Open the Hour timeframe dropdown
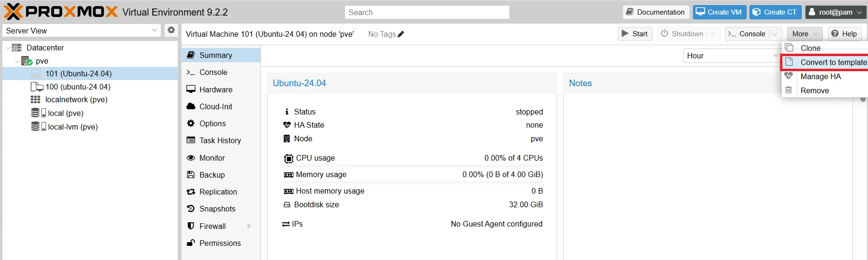The height and width of the screenshot is (260, 868). coord(776,56)
